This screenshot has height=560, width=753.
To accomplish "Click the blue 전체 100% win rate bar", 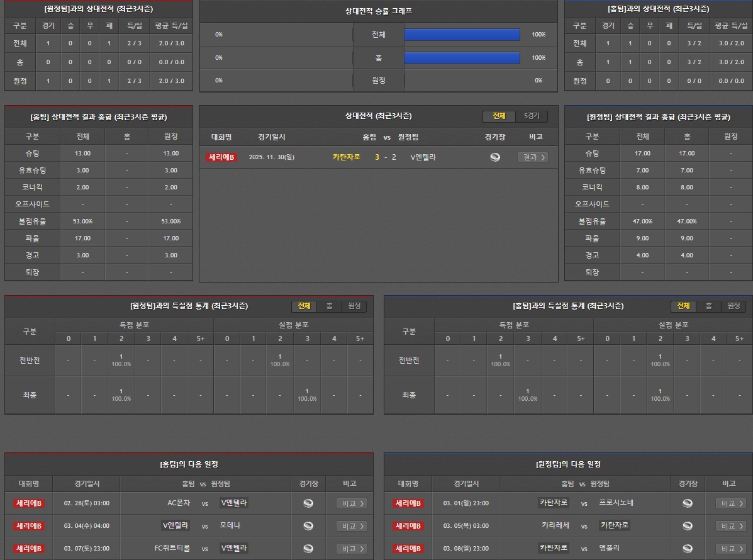I will 462,35.
